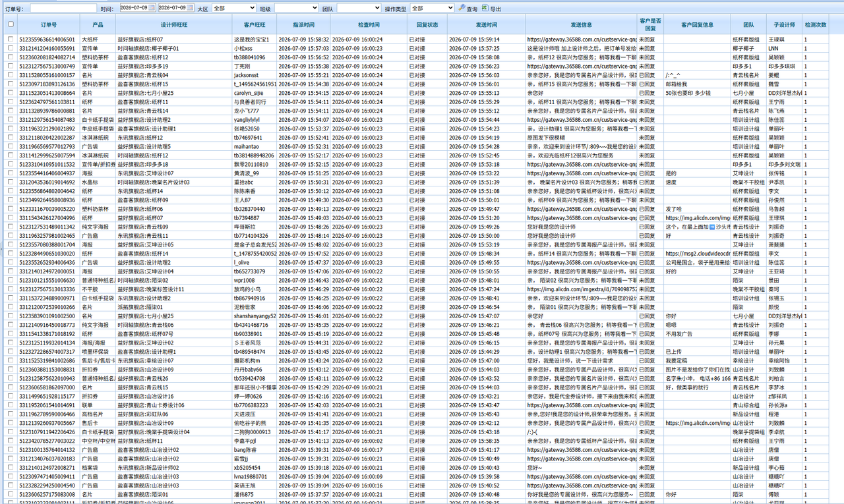Screen dimensions: 844x504
Task: Click customer cell "maihantao"
Action: coord(255,146)
